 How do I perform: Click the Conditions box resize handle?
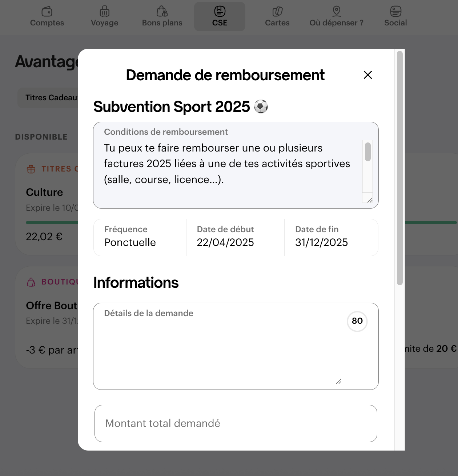pyautogui.click(x=370, y=200)
